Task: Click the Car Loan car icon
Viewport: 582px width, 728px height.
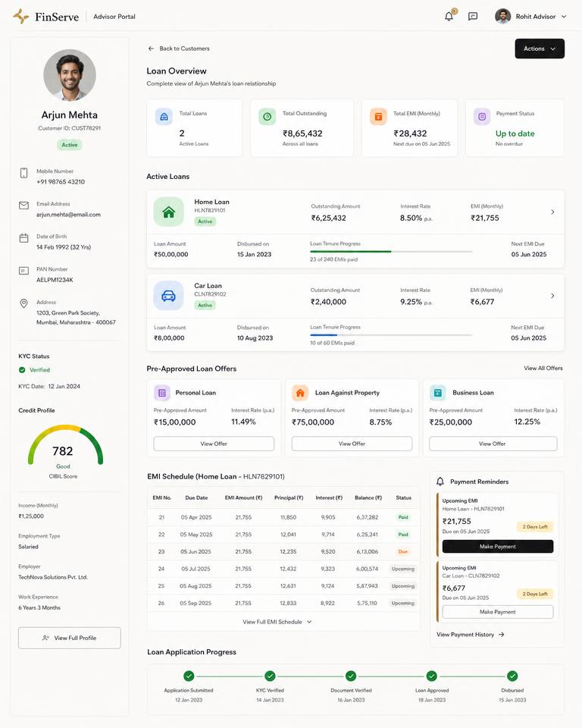Action: click(168, 296)
